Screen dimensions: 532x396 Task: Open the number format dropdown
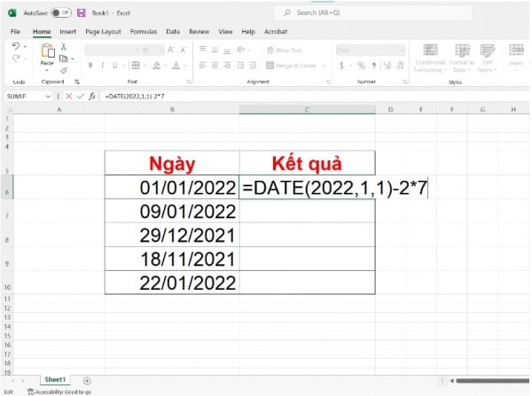[x=402, y=50]
